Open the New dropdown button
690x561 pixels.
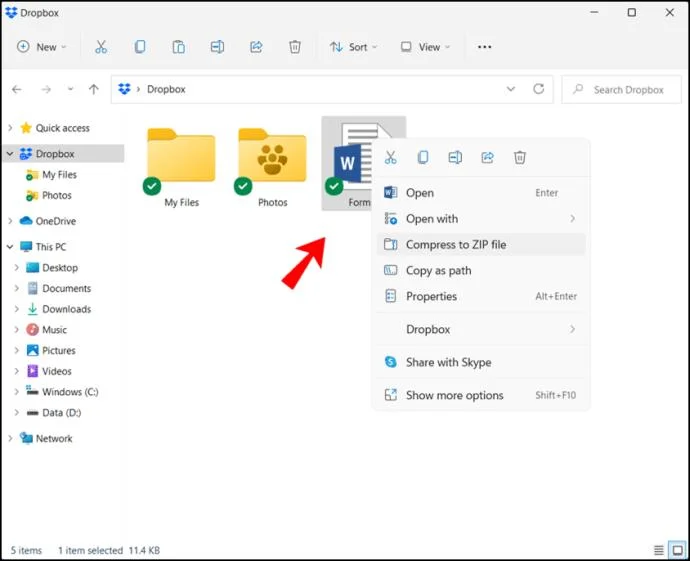point(41,47)
